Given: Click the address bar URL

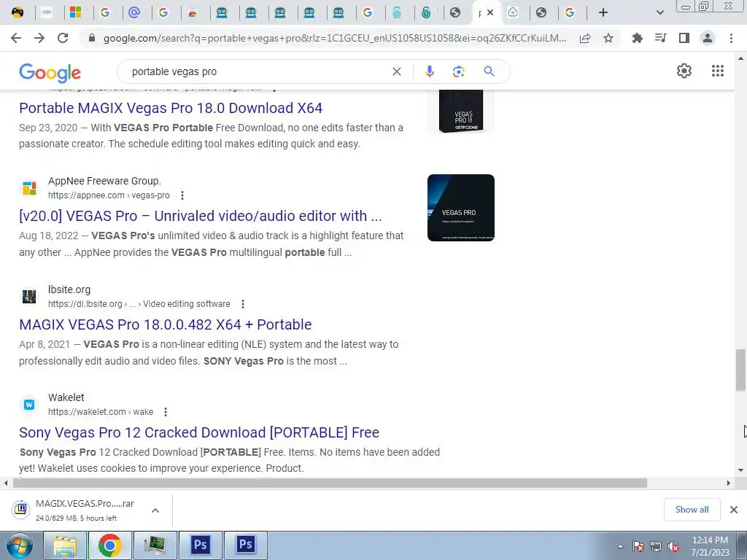Looking at the screenshot, I should click(334, 38).
